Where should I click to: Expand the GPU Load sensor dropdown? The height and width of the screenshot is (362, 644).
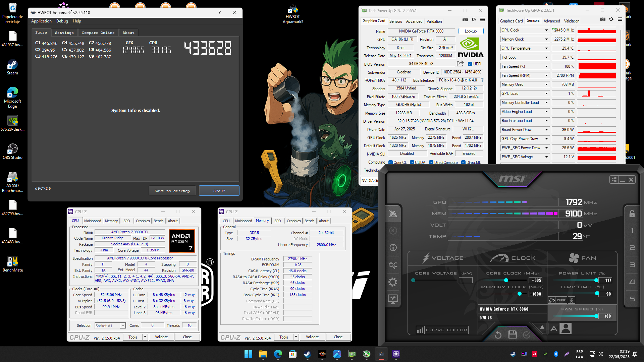[546, 94]
